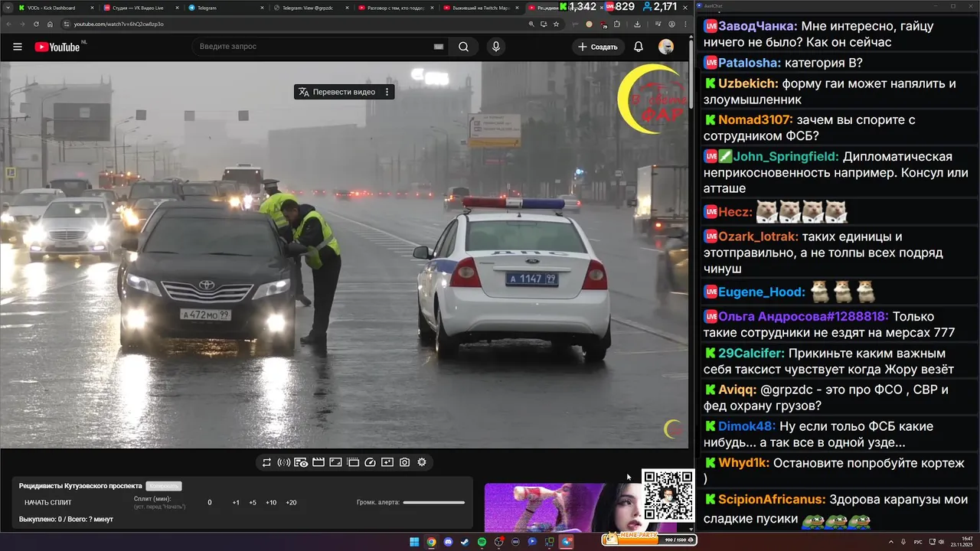Viewport: 980px width, 551px height.
Task: Click the eye-window icon in video toolbar
Action: pos(301,462)
